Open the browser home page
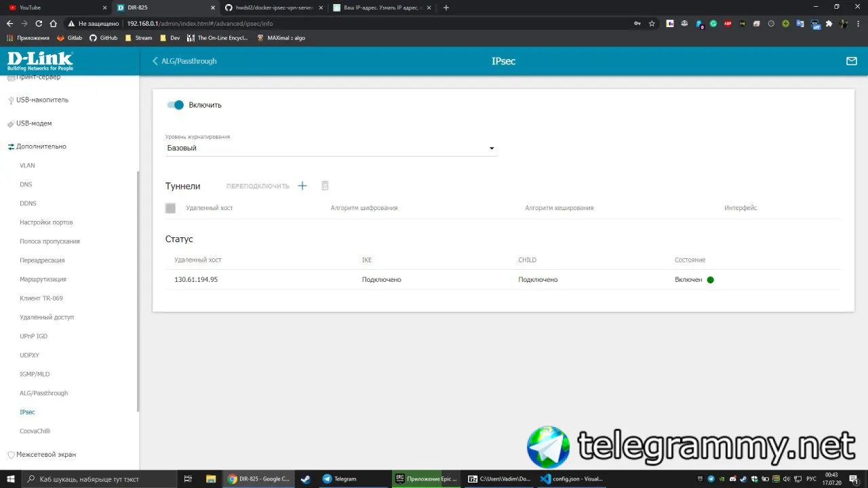This screenshot has height=488, width=868. click(x=53, y=23)
